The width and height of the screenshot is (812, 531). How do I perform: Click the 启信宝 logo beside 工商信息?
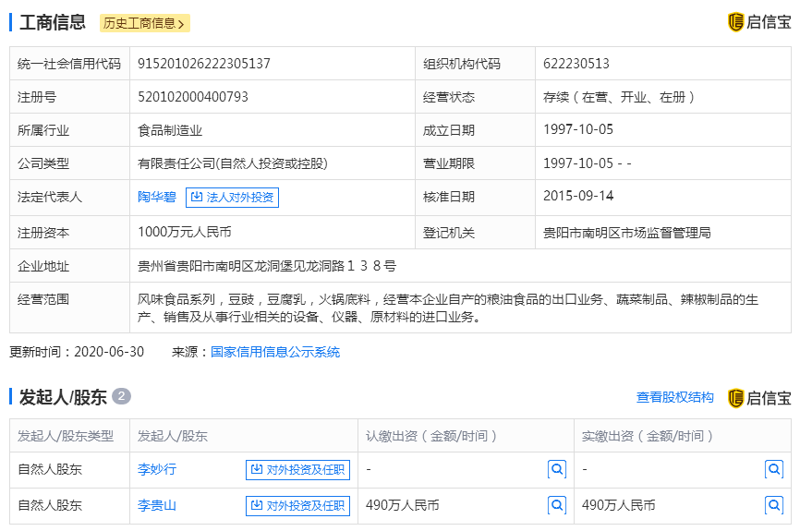(x=759, y=22)
